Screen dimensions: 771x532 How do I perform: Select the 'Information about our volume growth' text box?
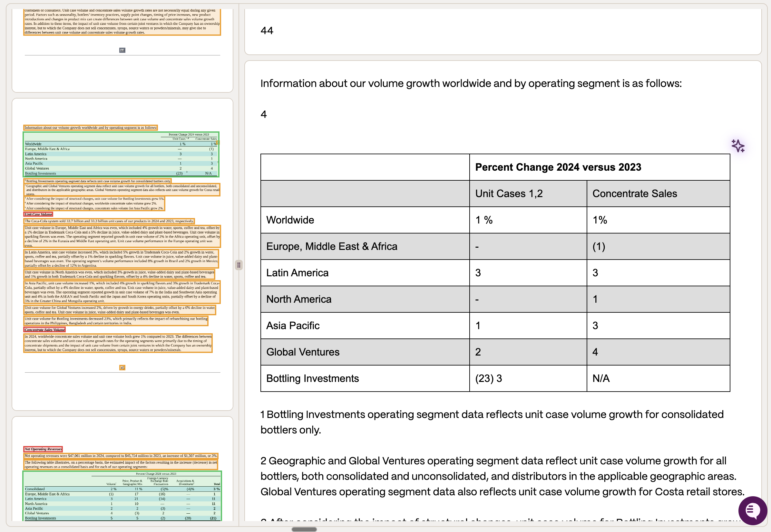(x=90, y=128)
